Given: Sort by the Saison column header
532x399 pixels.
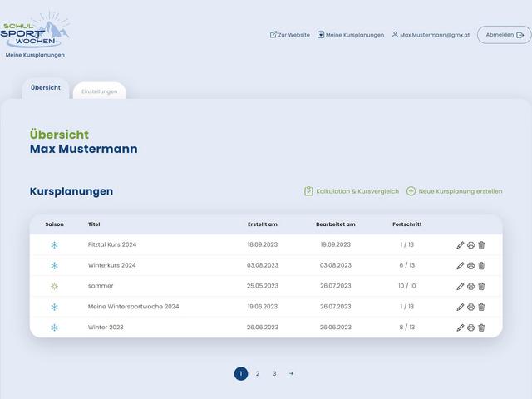Looking at the screenshot, I should [x=54, y=224].
